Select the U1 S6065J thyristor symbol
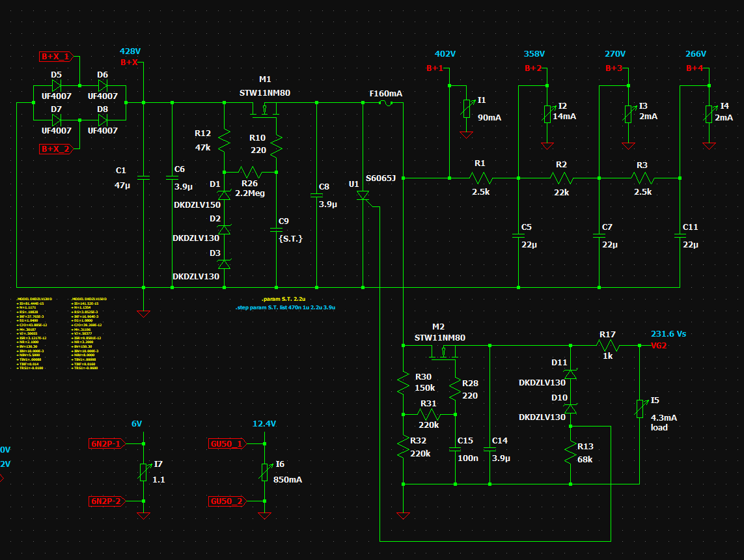The height and width of the screenshot is (560, 744). click(x=363, y=195)
